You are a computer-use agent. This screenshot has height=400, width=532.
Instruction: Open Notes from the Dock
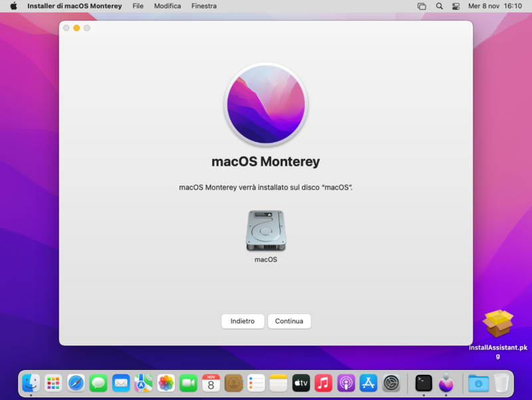coord(278,383)
